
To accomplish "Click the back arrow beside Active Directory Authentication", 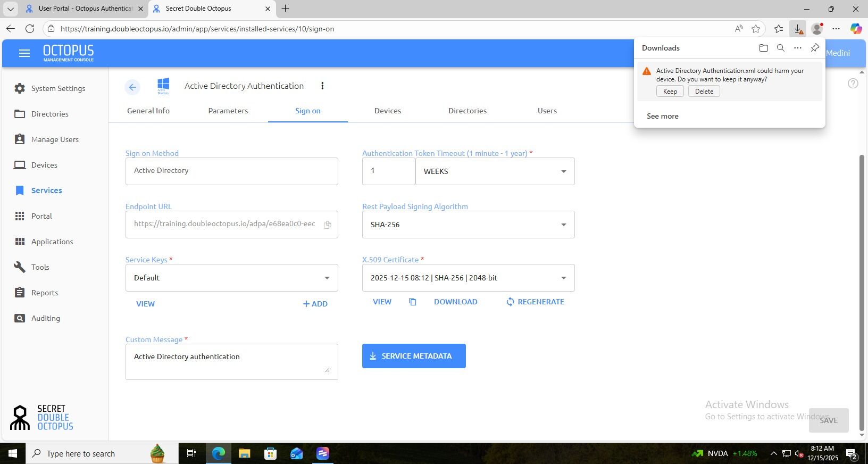I will pyautogui.click(x=132, y=87).
